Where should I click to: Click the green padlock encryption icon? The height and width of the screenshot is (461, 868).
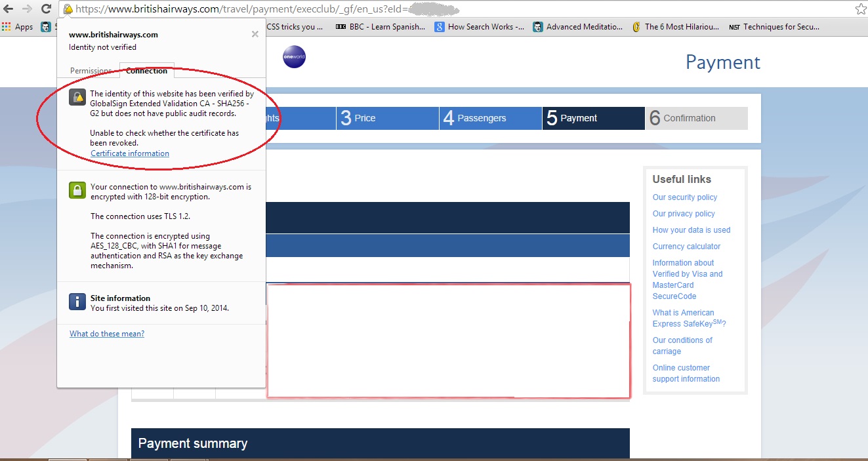pyautogui.click(x=77, y=190)
